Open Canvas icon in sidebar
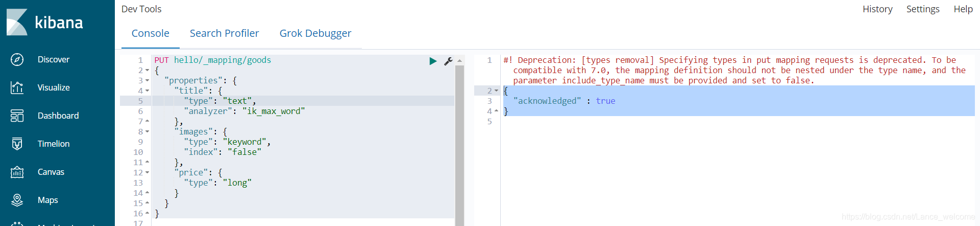The image size is (980, 226). [x=17, y=172]
